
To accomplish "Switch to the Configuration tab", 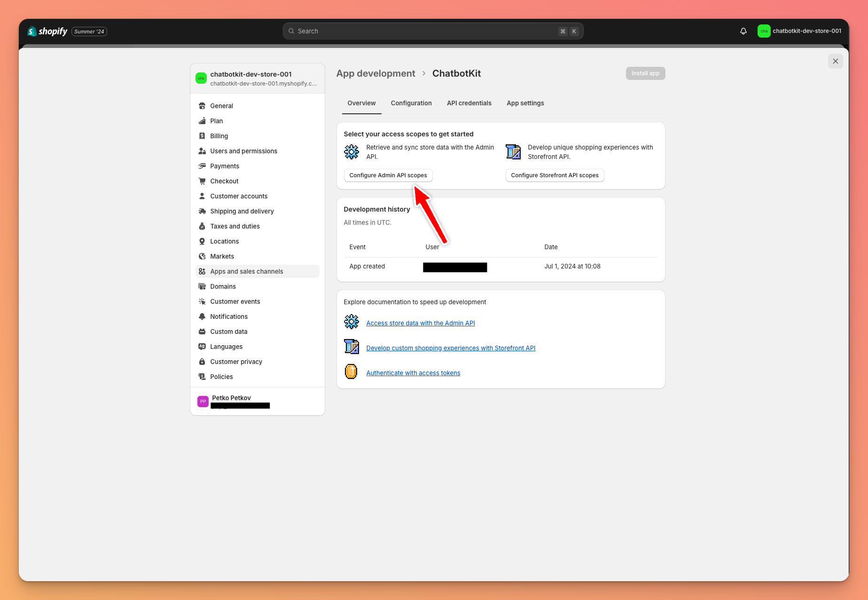I will coord(411,103).
